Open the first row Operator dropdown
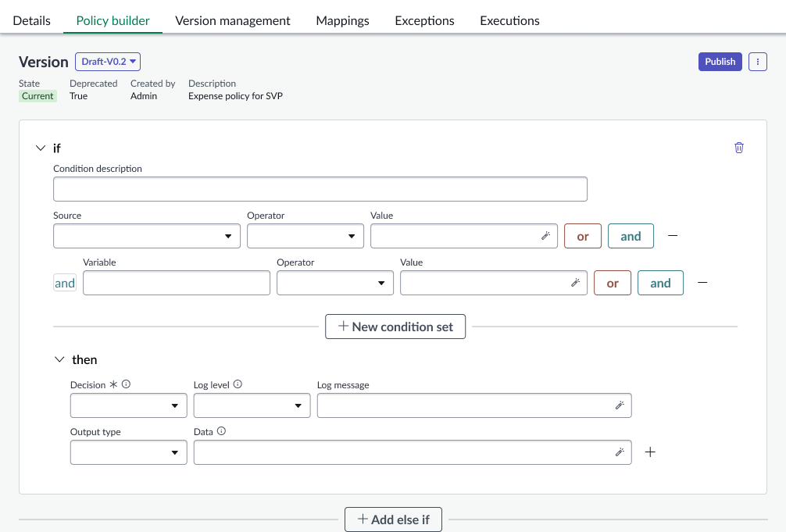The image size is (786, 532). 305,236
